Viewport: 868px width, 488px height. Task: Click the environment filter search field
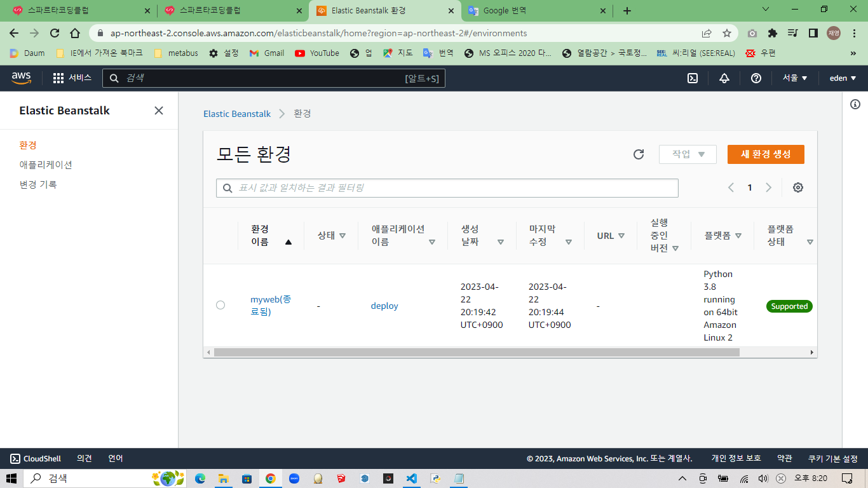click(x=447, y=188)
